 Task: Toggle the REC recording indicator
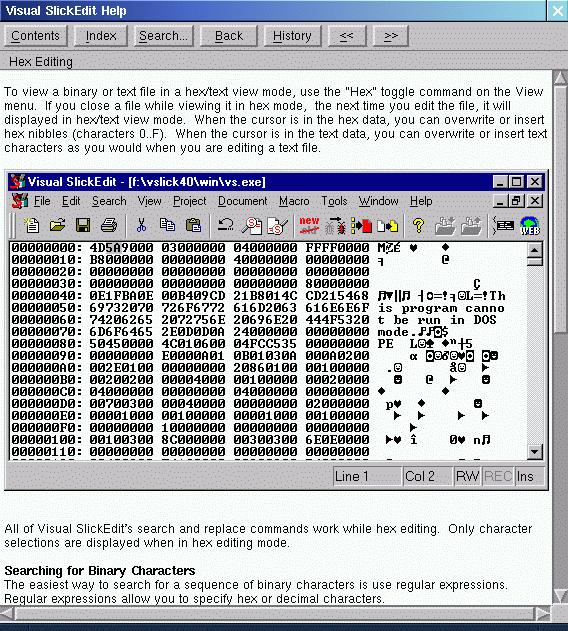(498, 476)
